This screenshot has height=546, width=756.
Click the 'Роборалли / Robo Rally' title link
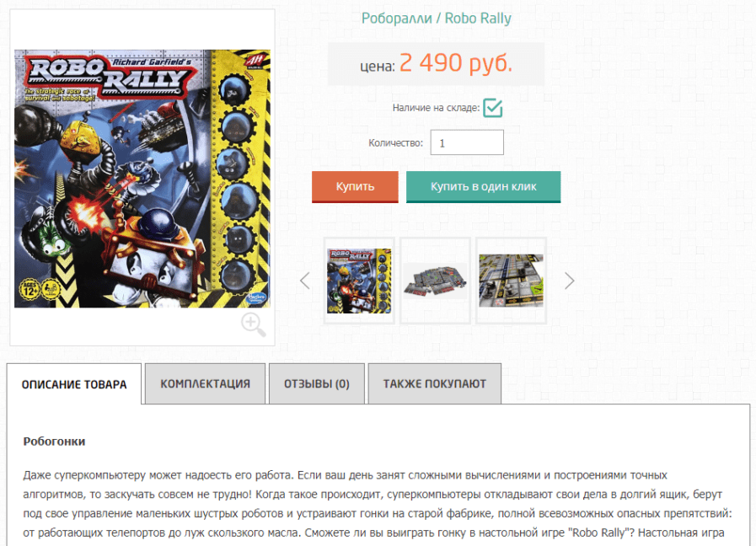(x=437, y=19)
